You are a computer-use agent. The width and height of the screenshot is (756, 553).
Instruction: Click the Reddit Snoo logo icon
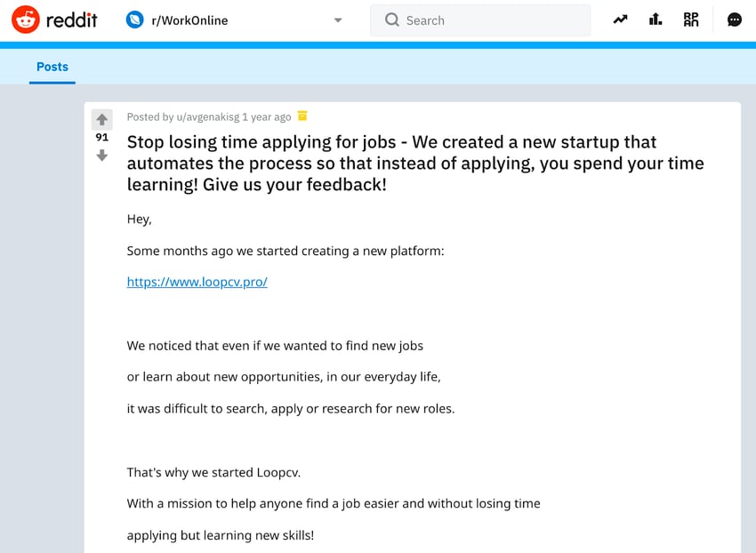pos(26,20)
